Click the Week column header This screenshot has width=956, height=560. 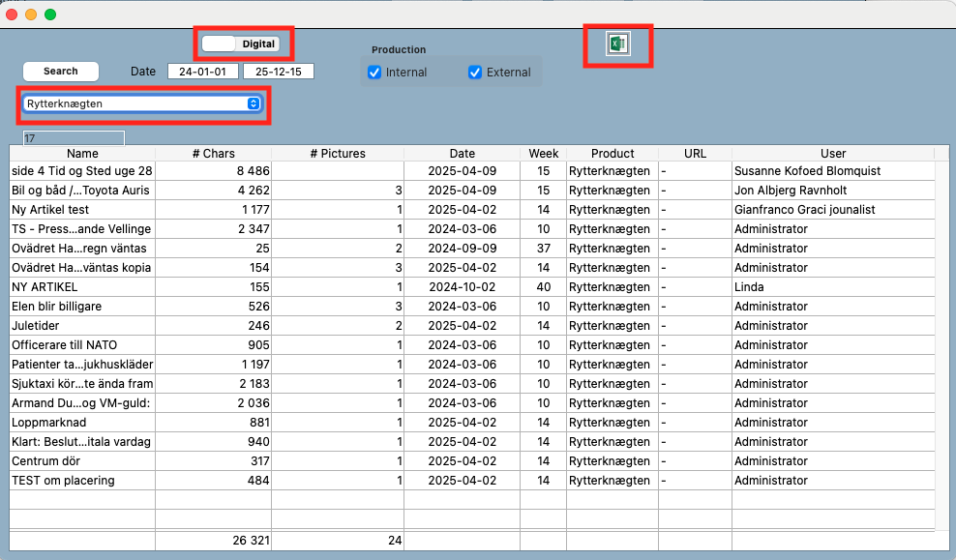[x=544, y=153]
